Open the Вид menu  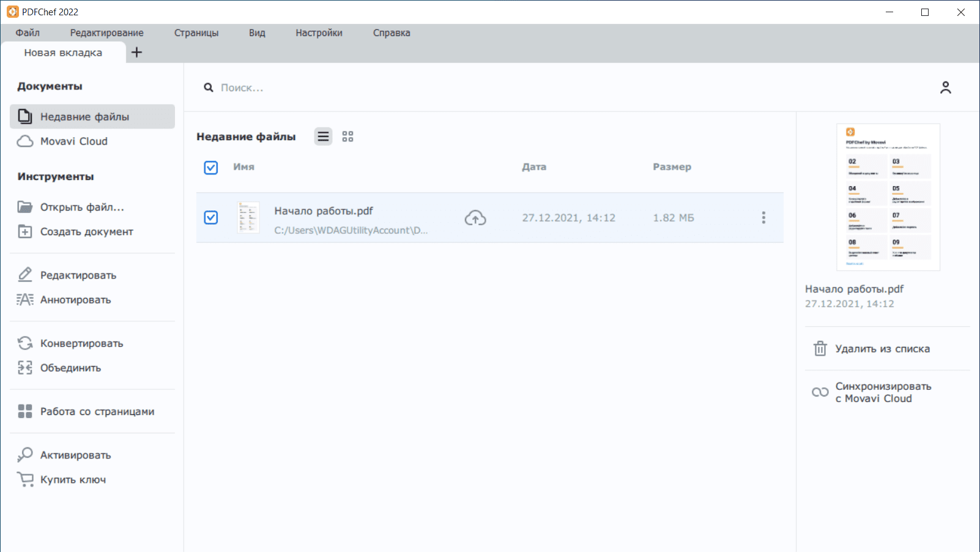coord(257,33)
